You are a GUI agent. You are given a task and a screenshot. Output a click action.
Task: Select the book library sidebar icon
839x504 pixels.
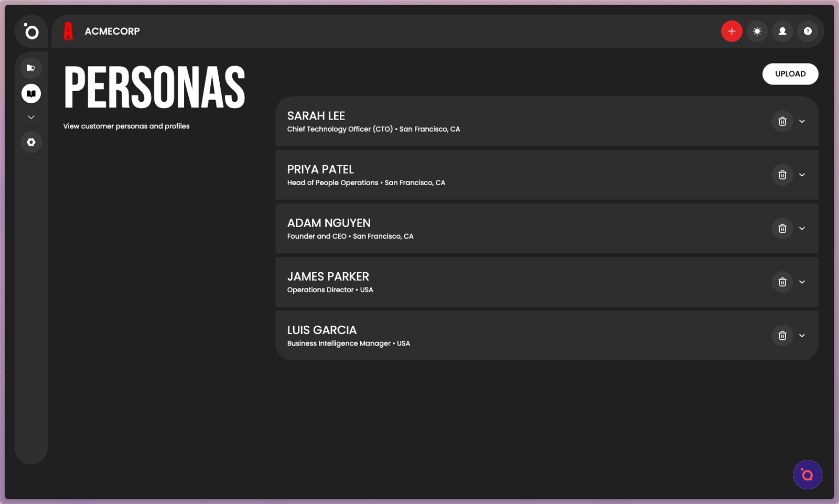pyautogui.click(x=31, y=94)
